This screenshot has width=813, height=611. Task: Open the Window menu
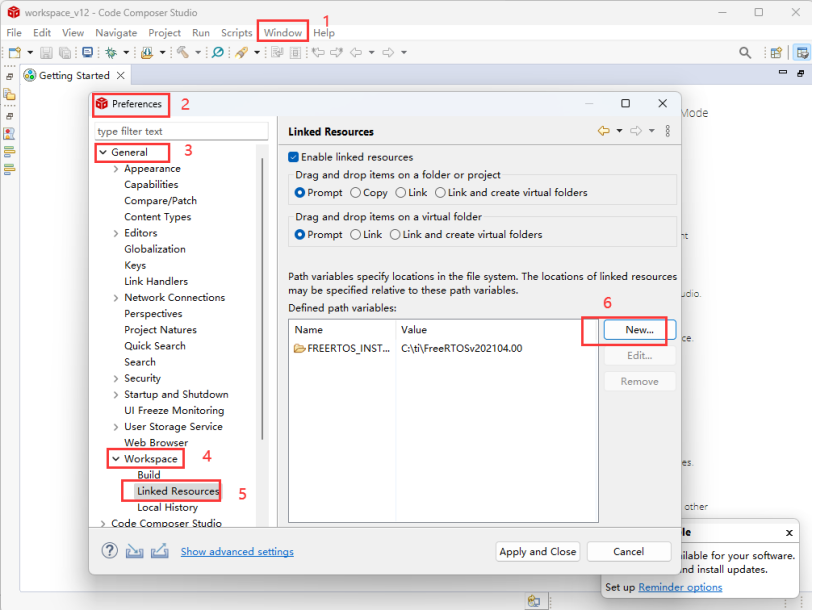pyautogui.click(x=283, y=32)
